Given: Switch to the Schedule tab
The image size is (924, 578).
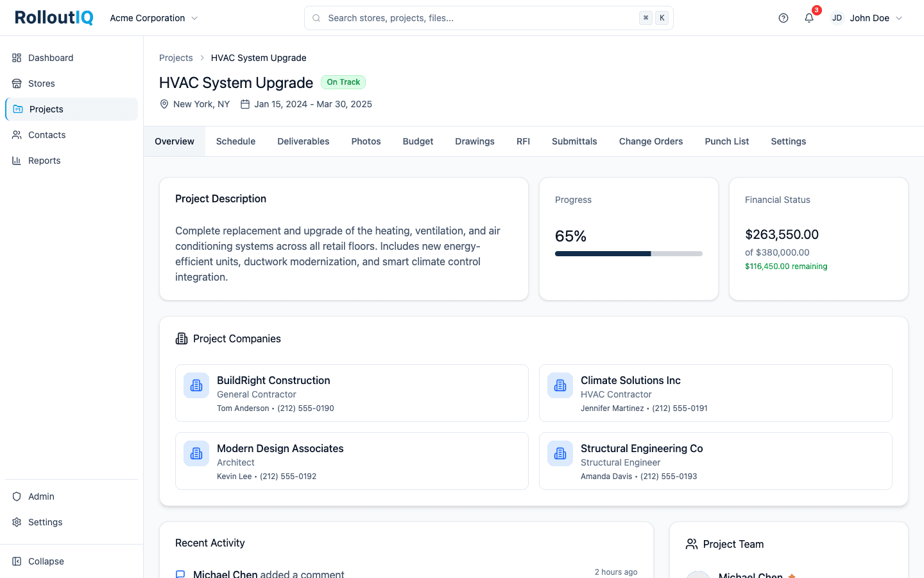Looking at the screenshot, I should pyautogui.click(x=235, y=141).
